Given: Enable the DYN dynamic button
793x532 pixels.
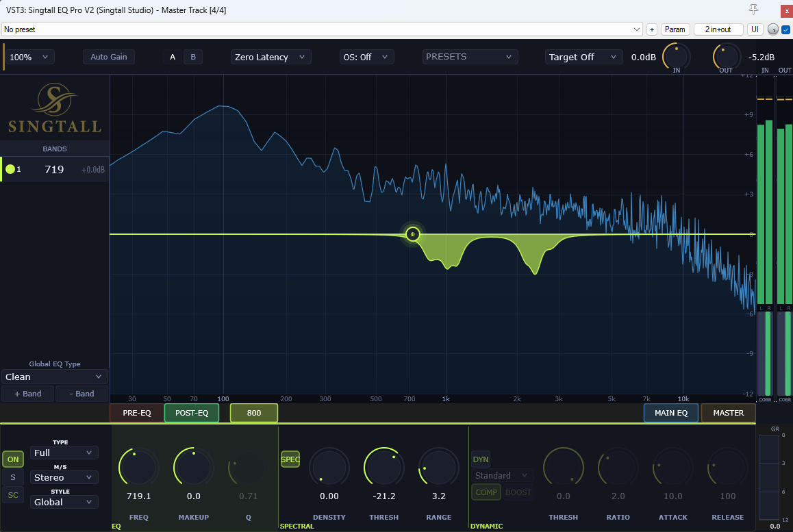Looking at the screenshot, I should pyautogui.click(x=481, y=459).
